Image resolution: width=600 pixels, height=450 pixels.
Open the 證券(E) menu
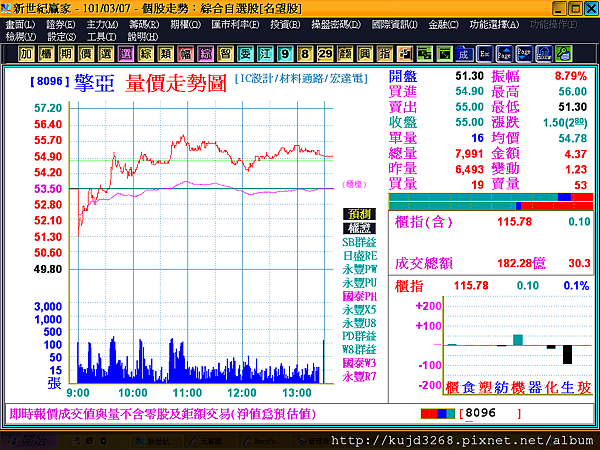60,24
